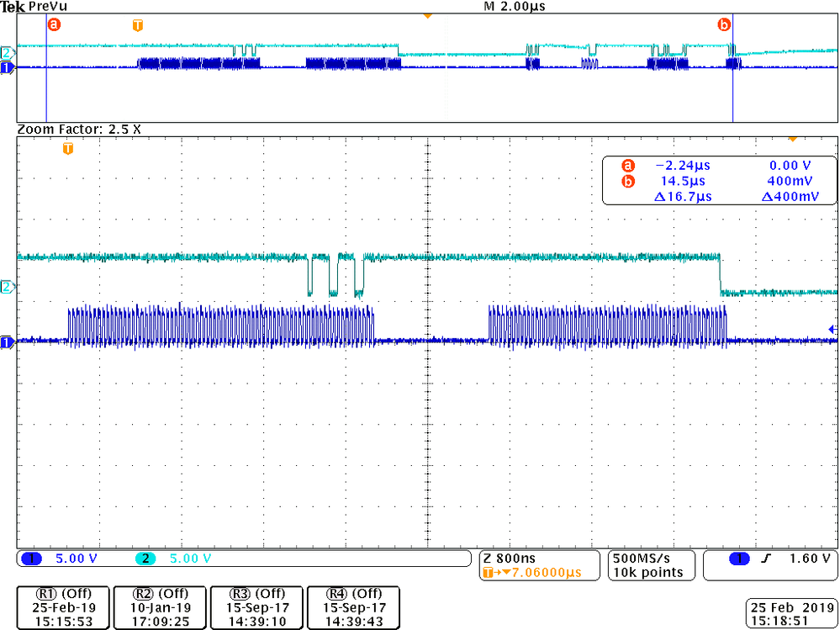Click the channel 1 trigger source badge
This screenshot has height=630, width=840.
pyautogui.click(x=739, y=559)
